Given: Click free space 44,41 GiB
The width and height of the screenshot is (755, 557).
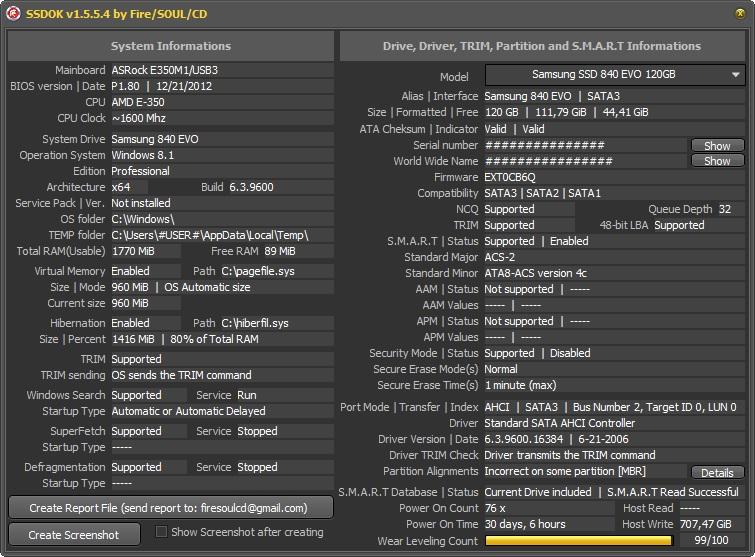Looking at the screenshot, I should (625, 112).
